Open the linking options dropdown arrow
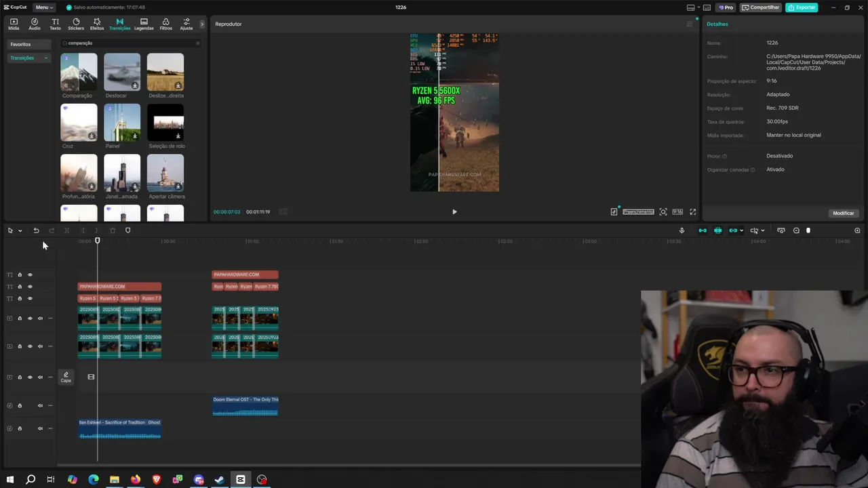The image size is (868, 488). click(x=741, y=230)
